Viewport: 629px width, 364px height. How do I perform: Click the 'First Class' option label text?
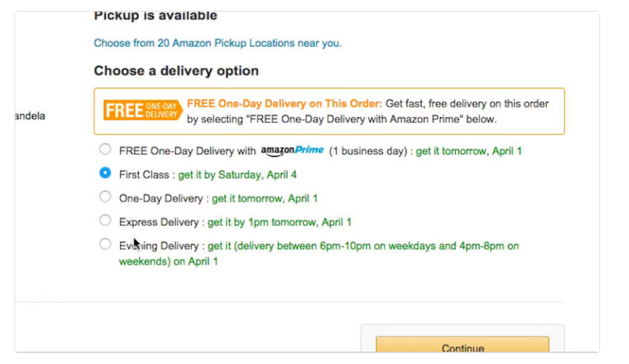pos(144,175)
